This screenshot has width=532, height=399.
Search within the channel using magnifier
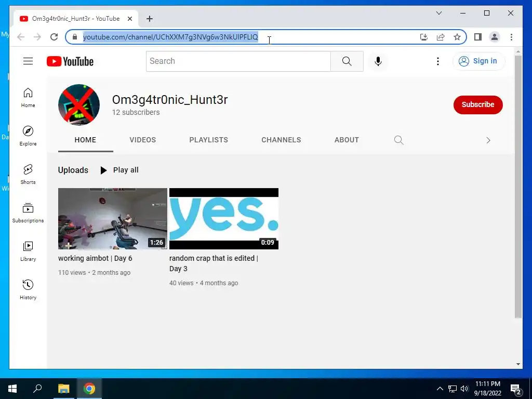pos(398,140)
